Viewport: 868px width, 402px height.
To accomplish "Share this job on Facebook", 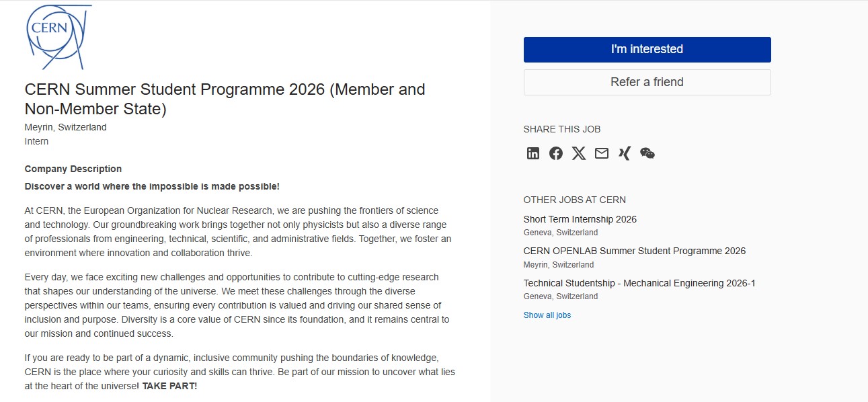I will point(556,153).
